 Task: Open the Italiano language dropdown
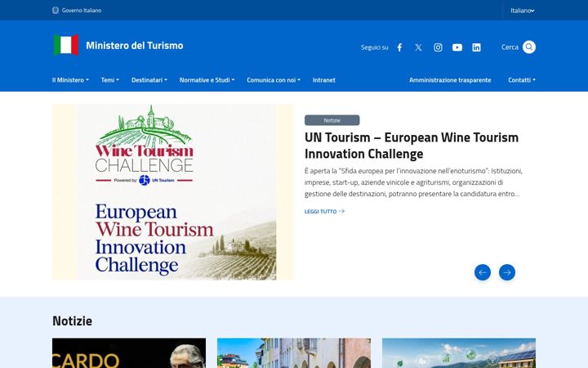pyautogui.click(x=523, y=11)
